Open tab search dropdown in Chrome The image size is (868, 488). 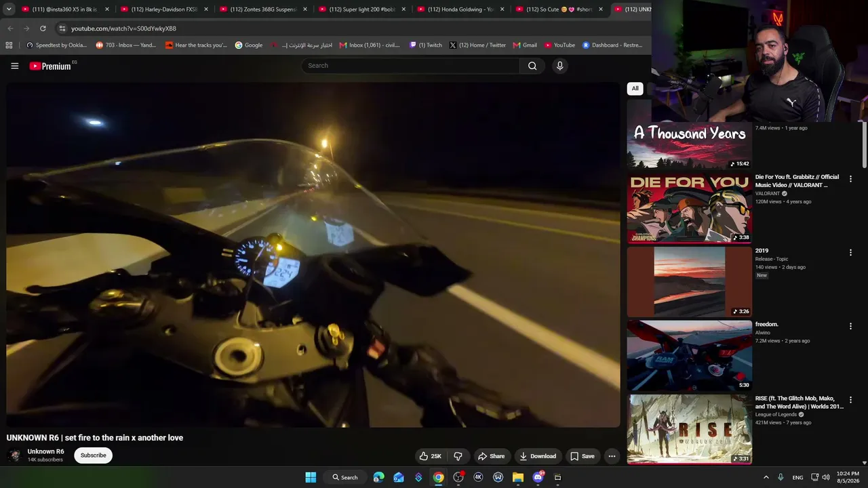[x=9, y=9]
